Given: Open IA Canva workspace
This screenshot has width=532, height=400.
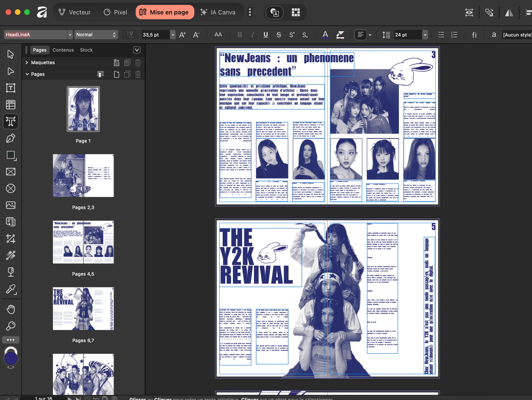Looking at the screenshot, I should (x=218, y=12).
